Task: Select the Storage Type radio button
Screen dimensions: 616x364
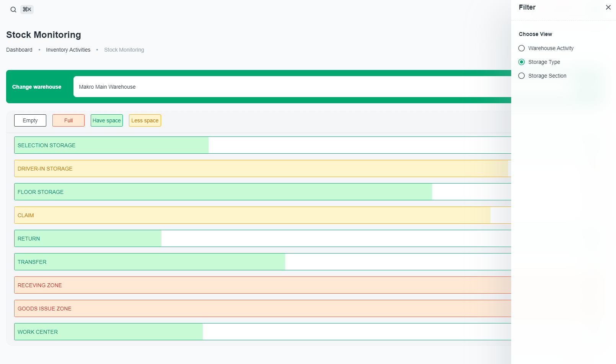Action: coord(521,62)
